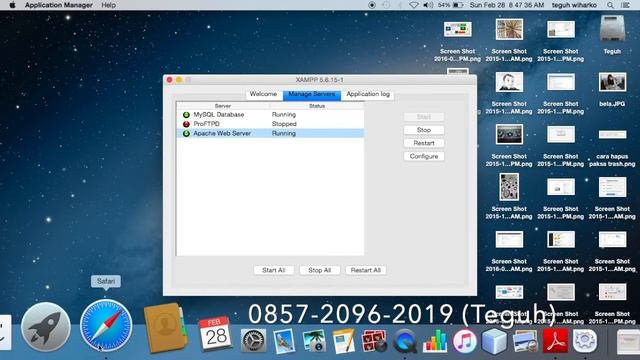Launch Safari from the dock

point(106,325)
